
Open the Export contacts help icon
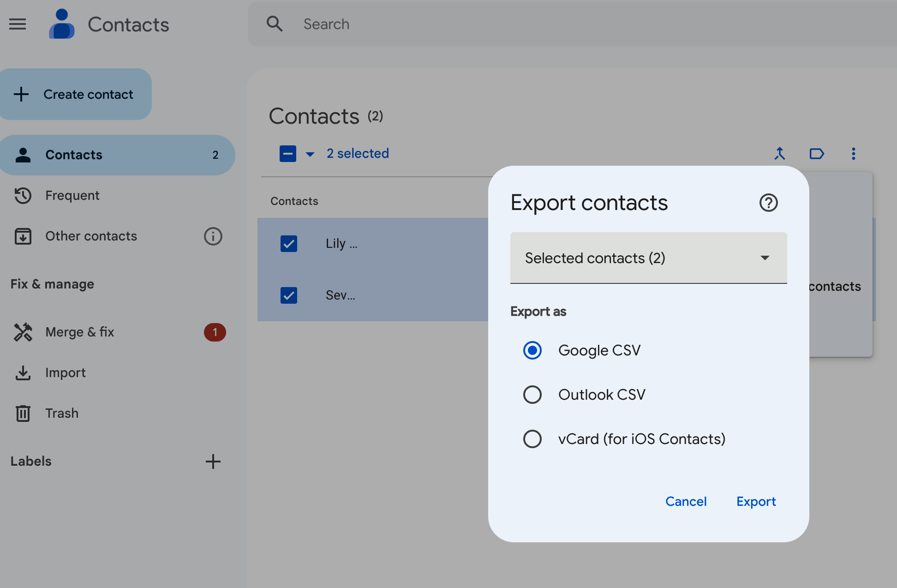(x=768, y=203)
